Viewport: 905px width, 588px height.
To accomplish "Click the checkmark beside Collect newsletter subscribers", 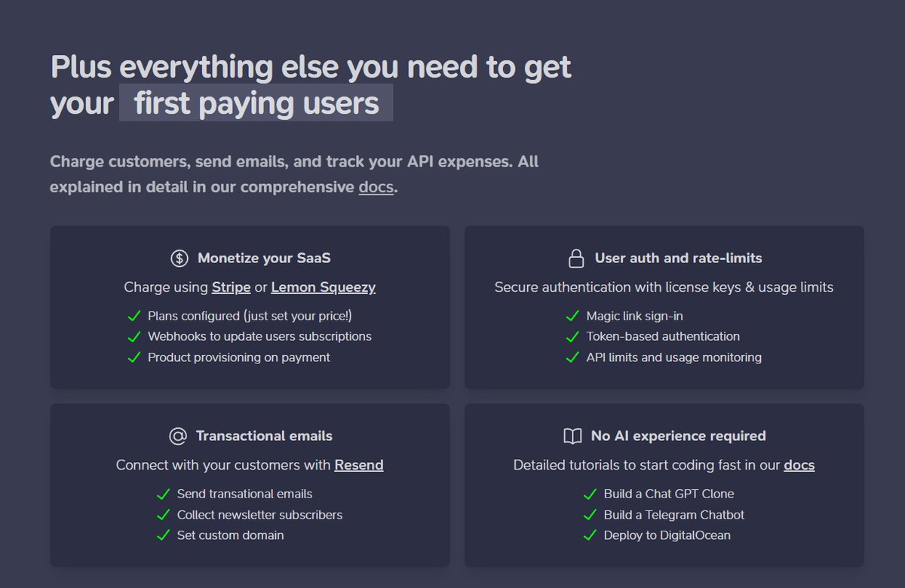I will (163, 515).
